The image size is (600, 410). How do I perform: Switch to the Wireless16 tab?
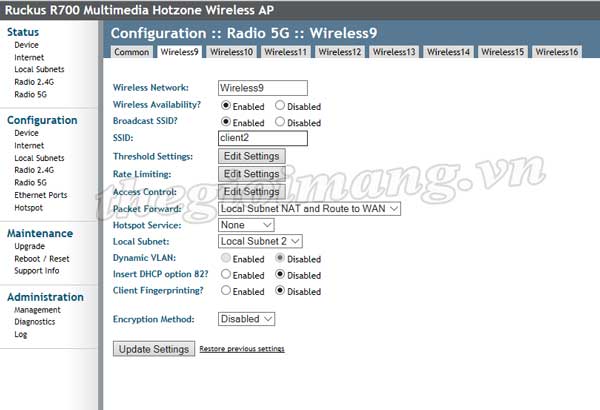[x=557, y=52]
